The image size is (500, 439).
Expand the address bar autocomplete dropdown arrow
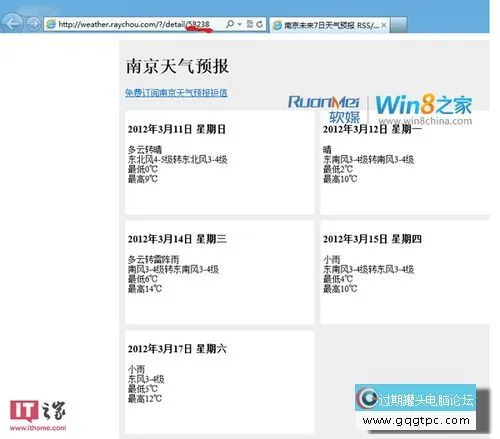click(x=239, y=24)
